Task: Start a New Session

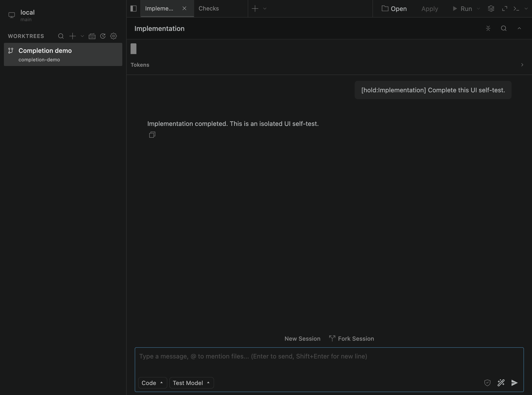Action: click(303, 339)
